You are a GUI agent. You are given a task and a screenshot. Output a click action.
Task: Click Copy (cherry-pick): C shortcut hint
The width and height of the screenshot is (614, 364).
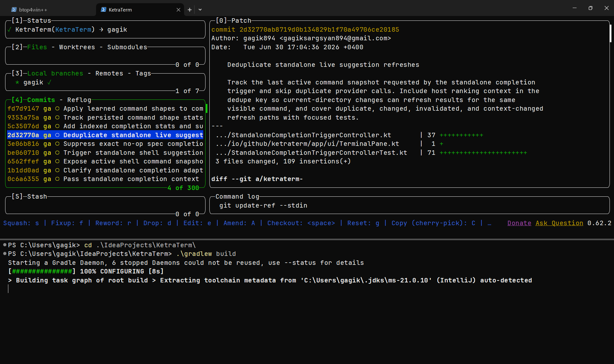pyautogui.click(x=433, y=223)
